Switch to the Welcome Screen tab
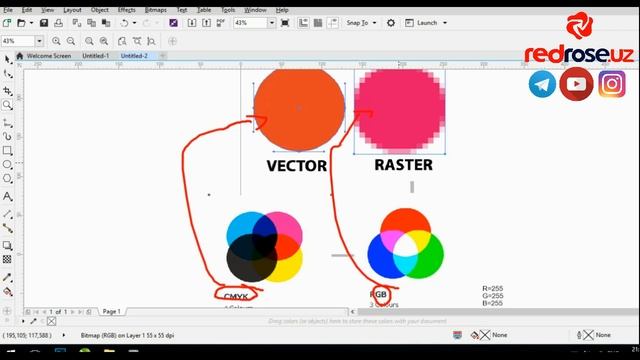Viewport: 640px width, 360px height. tap(49, 56)
